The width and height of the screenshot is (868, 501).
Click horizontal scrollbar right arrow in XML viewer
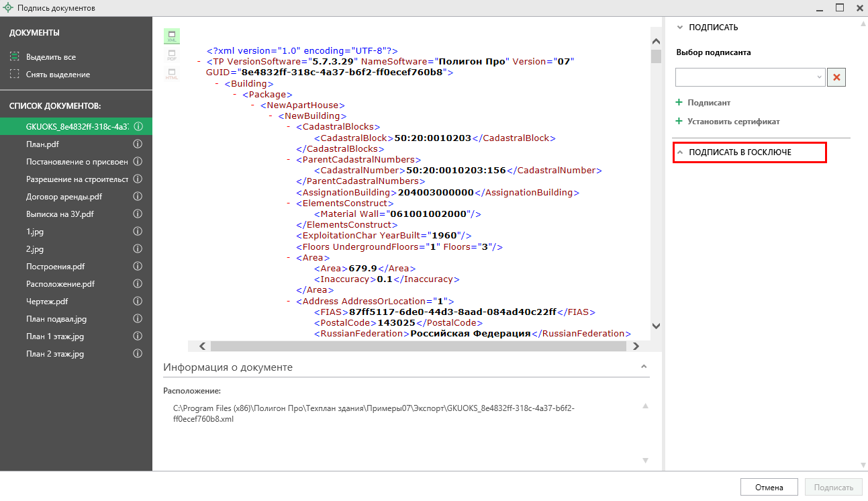(x=636, y=347)
